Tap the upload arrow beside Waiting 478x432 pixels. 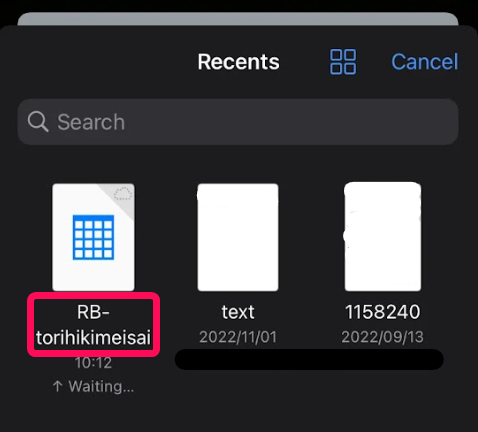(57, 386)
